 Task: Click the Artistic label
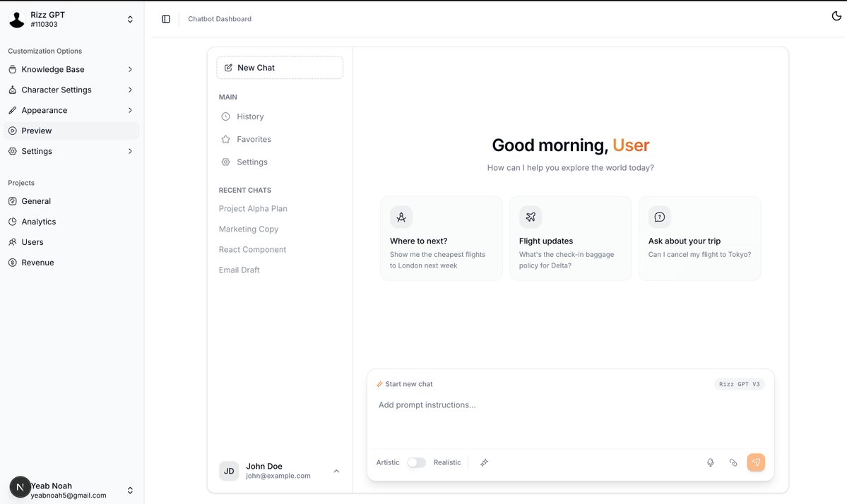[388, 462]
